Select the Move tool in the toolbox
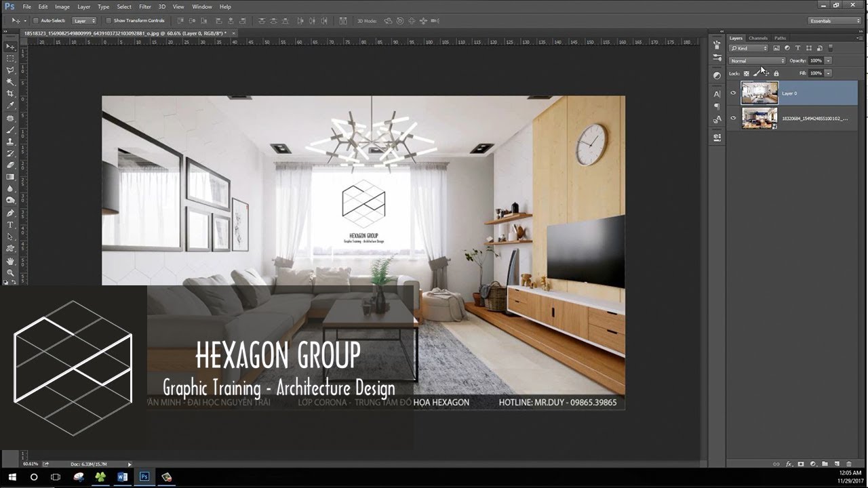 (x=10, y=47)
